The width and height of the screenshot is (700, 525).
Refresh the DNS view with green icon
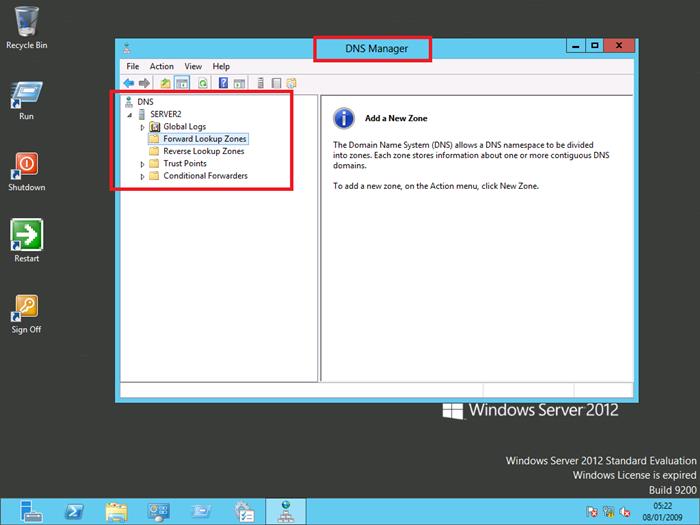pos(203,83)
